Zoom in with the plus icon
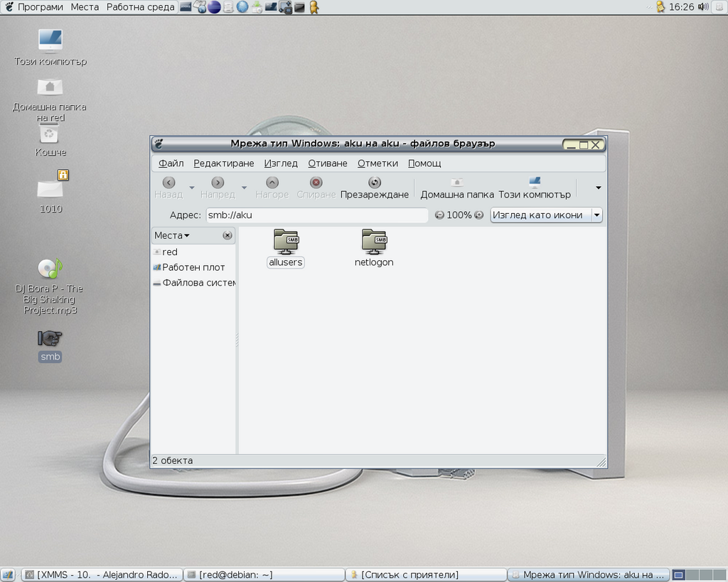Image resolution: width=728 pixels, height=582 pixels. click(x=479, y=215)
